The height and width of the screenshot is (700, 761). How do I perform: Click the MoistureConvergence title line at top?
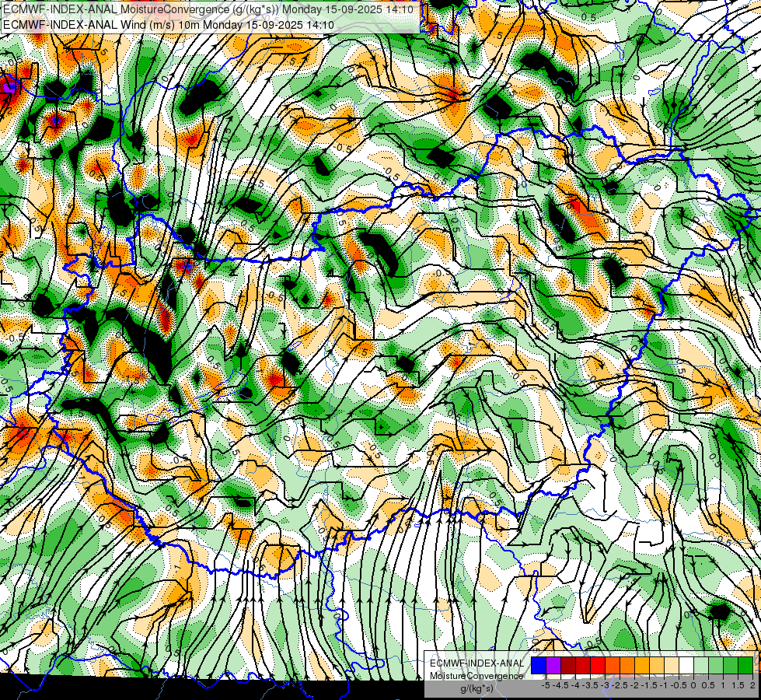(x=208, y=9)
